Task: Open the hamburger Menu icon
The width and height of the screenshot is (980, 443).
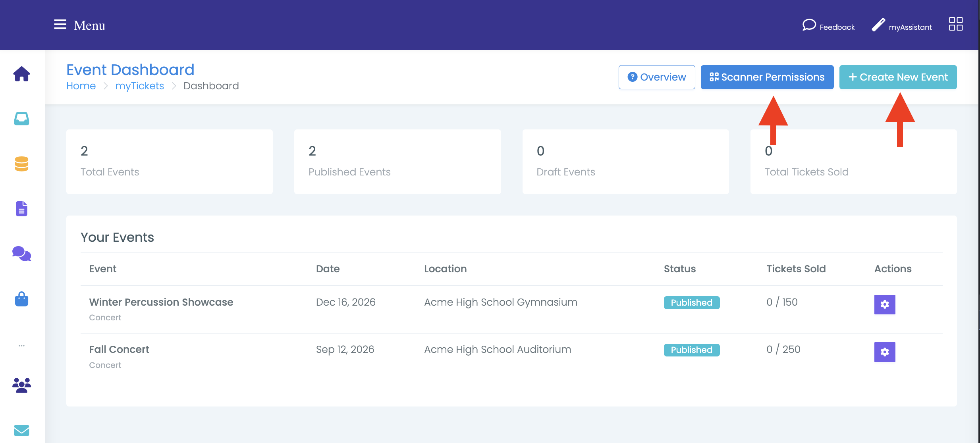Action: (60, 25)
